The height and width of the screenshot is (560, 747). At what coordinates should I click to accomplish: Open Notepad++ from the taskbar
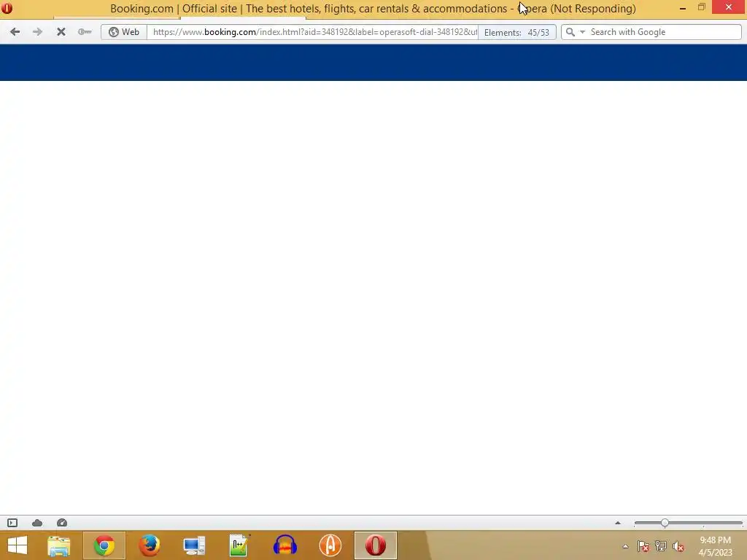(239, 545)
